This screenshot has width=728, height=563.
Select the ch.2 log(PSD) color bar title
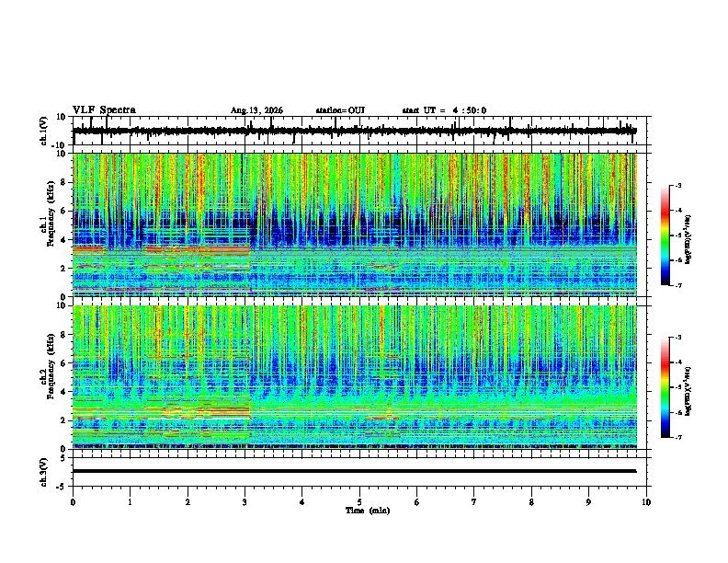click(x=688, y=391)
